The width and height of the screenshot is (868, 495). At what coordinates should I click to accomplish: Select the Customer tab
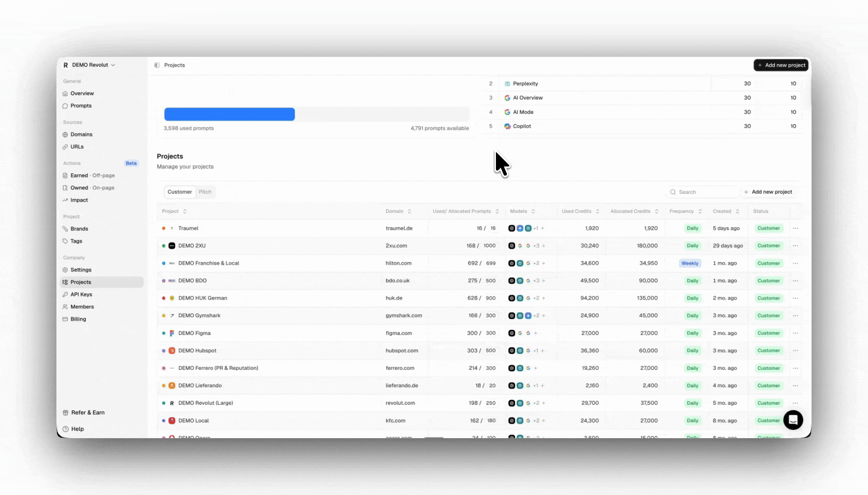pos(180,192)
